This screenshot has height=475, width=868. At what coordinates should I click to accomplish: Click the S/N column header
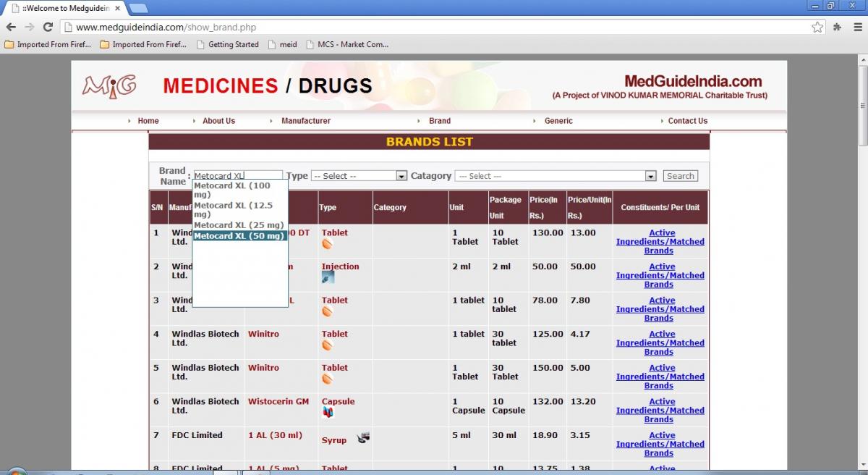click(157, 207)
